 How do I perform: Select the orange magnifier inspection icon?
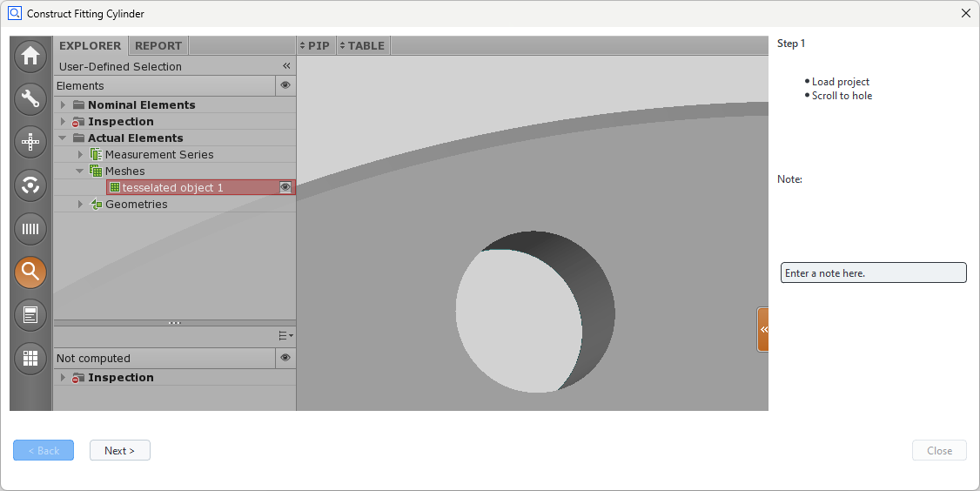[x=30, y=272]
